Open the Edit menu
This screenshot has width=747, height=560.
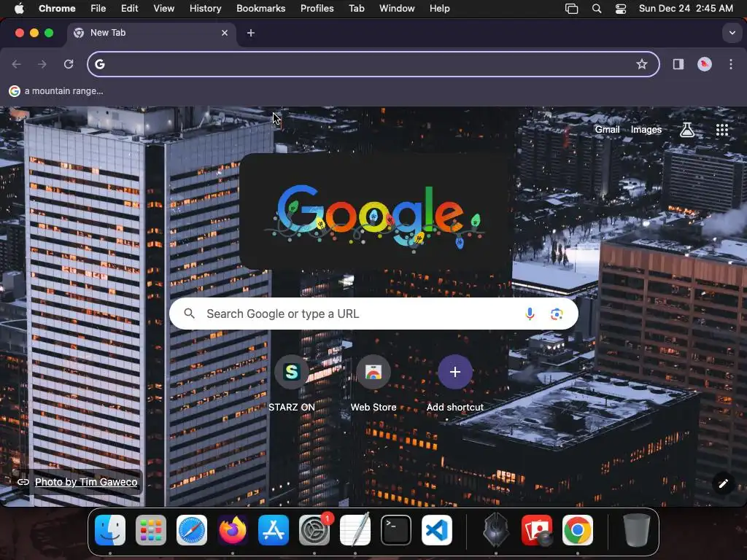point(129,9)
